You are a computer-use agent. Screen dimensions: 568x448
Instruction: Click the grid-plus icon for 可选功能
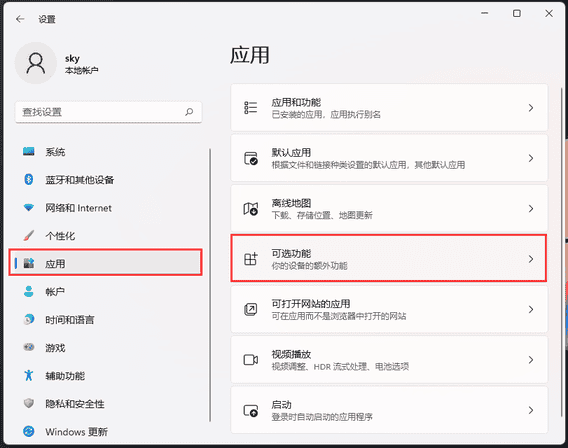251,259
